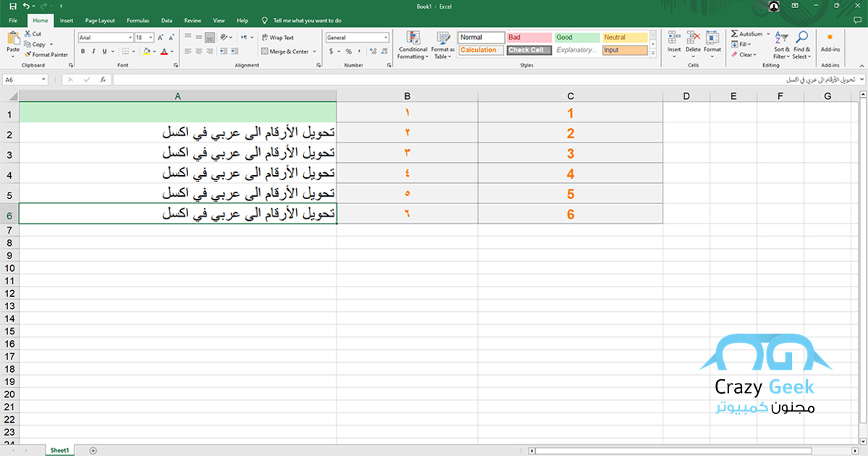Open the font name dropdown
Image resolution: width=868 pixels, height=456 pixels.
pos(129,38)
